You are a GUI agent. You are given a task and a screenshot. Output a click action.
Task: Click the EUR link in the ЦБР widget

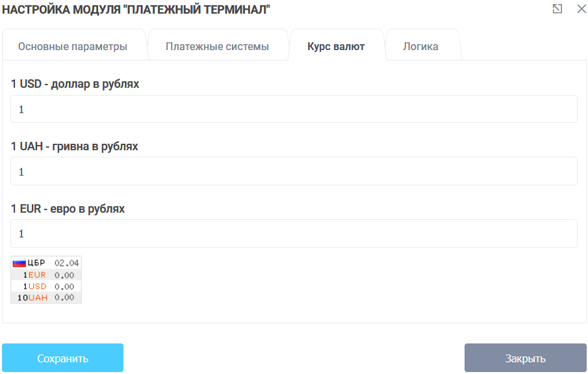[37, 275]
